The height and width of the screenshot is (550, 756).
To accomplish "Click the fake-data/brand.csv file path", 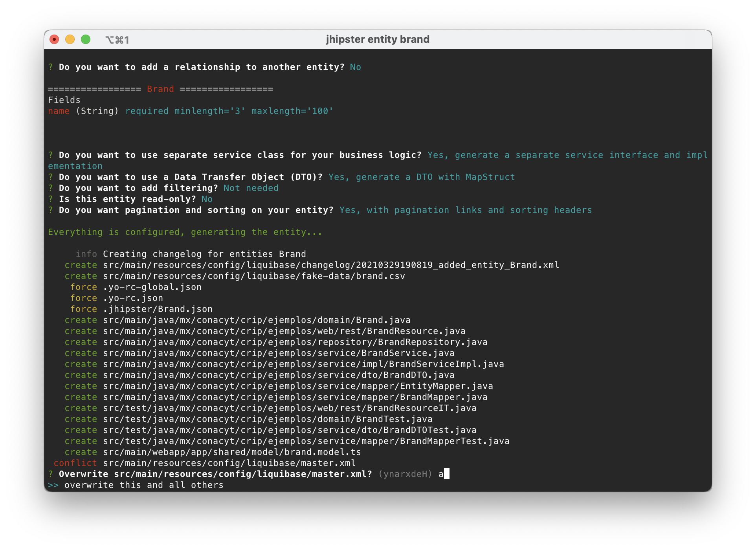I will pos(254,276).
